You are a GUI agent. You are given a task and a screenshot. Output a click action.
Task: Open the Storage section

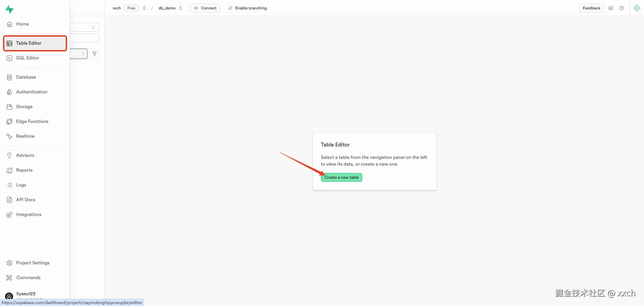tap(35, 107)
